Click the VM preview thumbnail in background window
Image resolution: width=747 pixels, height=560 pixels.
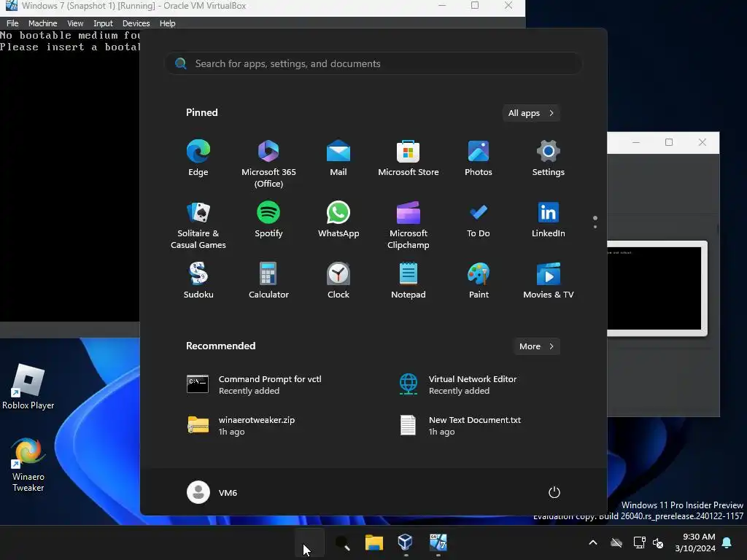point(656,289)
